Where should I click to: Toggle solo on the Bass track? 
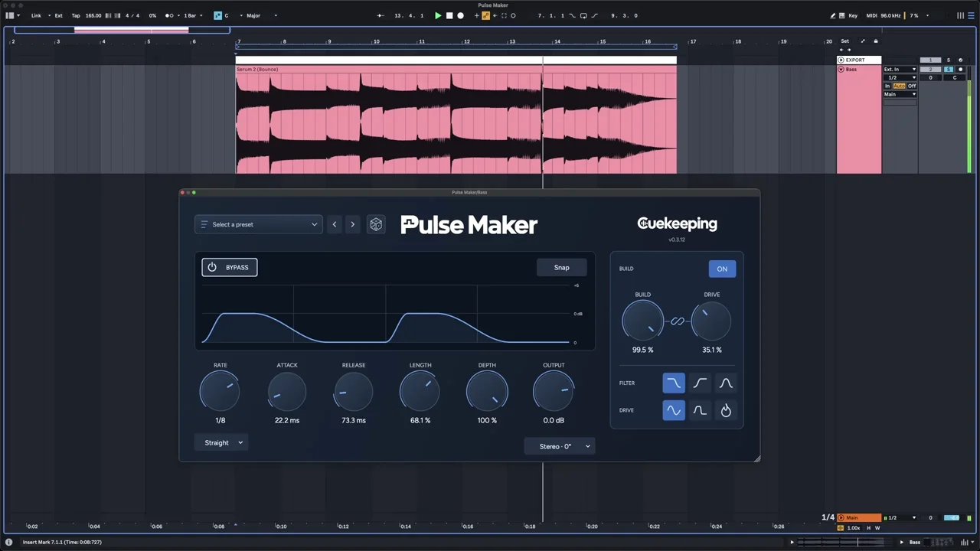[948, 70]
